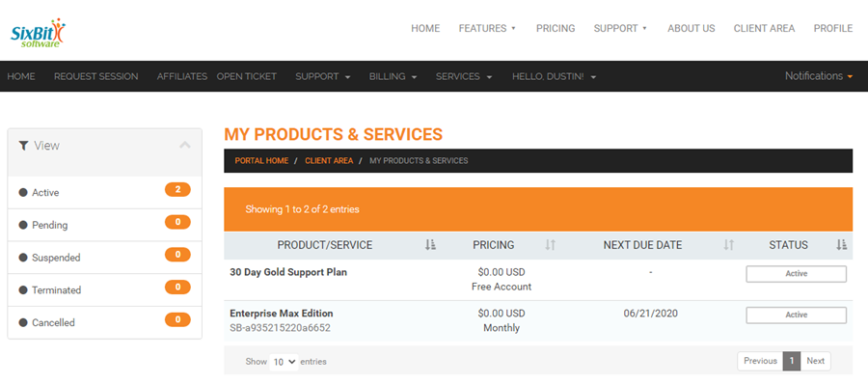
Task: Click the Next Due Date column header
Action: tap(642, 245)
